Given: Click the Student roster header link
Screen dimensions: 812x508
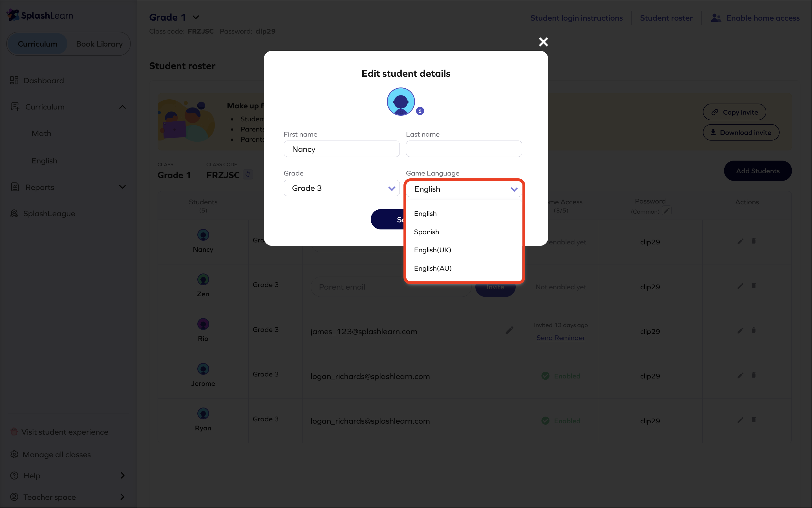Looking at the screenshot, I should pyautogui.click(x=666, y=18).
